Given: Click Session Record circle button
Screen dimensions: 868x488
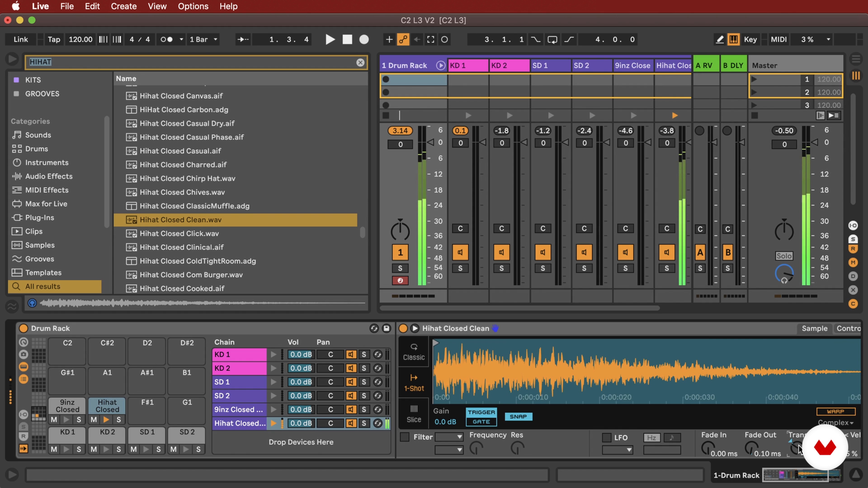Looking at the screenshot, I should pos(444,39).
